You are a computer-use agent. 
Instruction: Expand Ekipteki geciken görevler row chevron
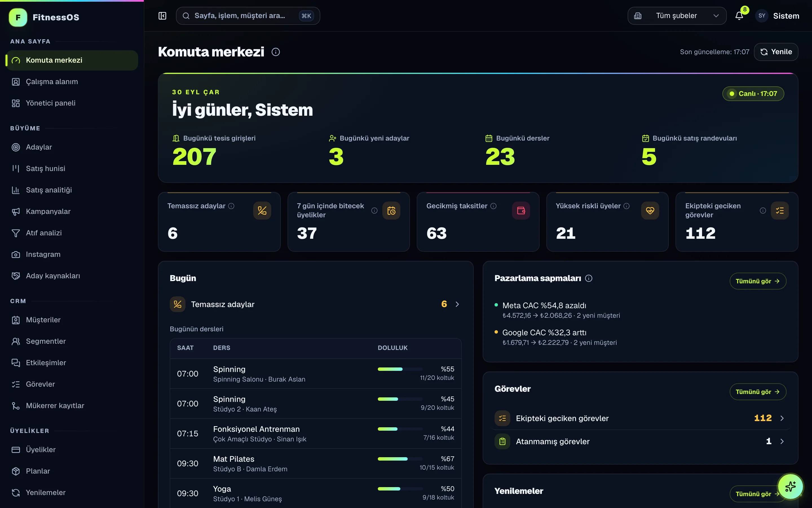pyautogui.click(x=782, y=418)
